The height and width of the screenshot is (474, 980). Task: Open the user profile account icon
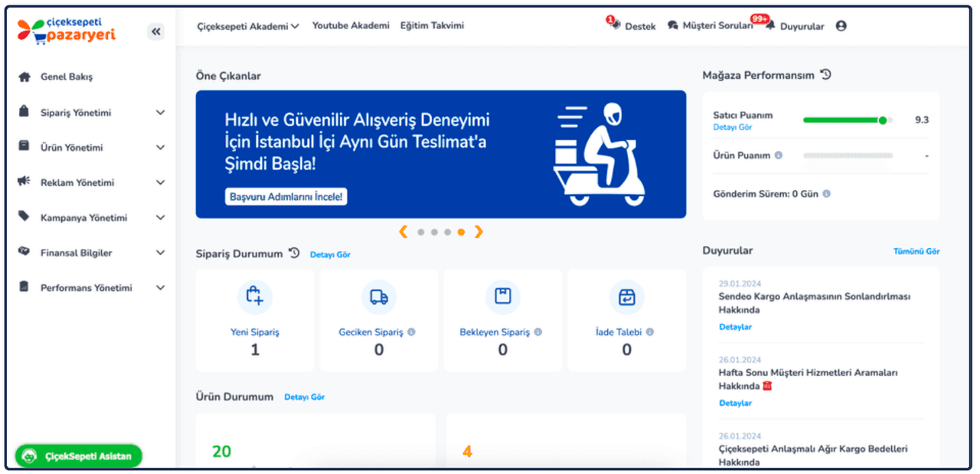click(841, 26)
